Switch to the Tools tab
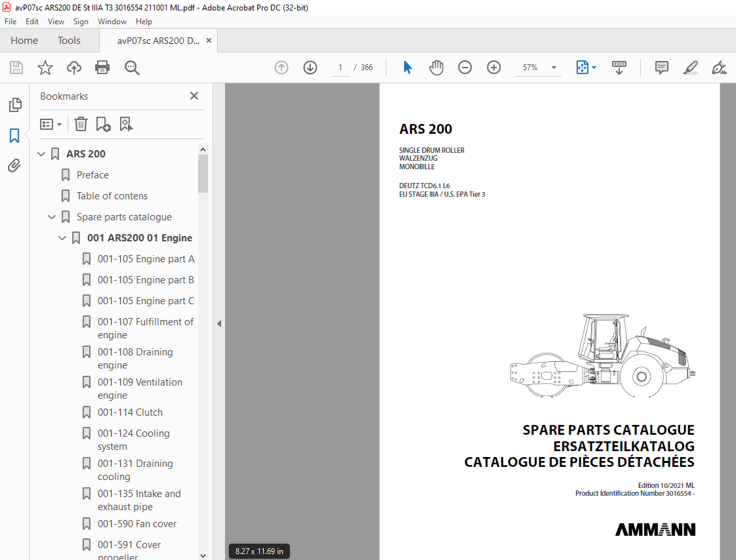 (69, 41)
